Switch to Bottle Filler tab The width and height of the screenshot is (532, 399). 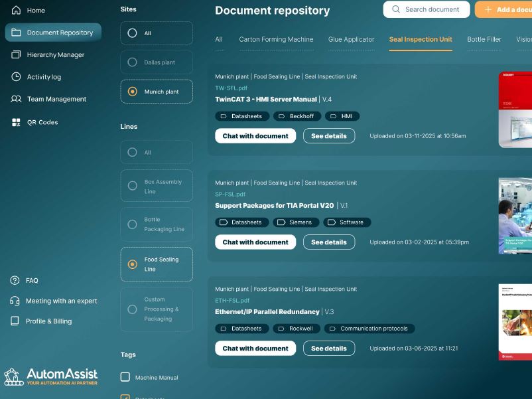pos(484,39)
